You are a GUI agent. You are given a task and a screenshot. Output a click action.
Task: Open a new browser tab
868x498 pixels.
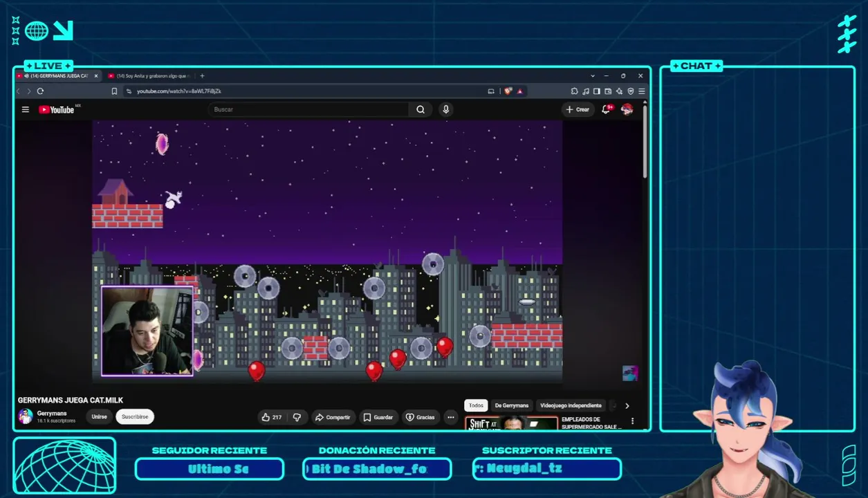coord(202,75)
